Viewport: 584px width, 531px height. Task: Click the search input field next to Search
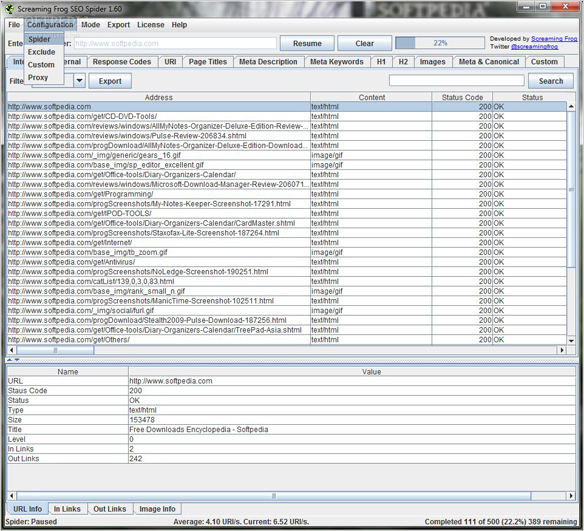457,80
